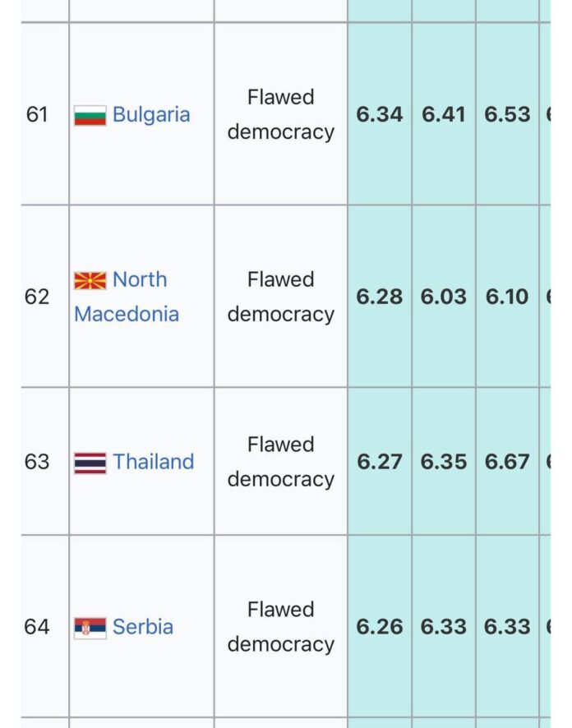Select Thailand's 6.67 score cell
Image resolution: width=572 pixels, height=728 pixels.
[x=507, y=462]
